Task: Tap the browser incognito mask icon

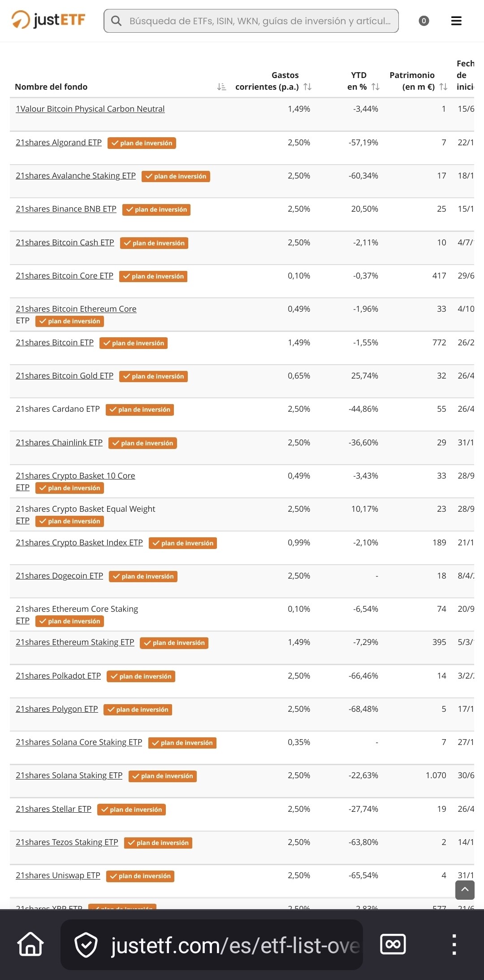Action: click(393, 944)
